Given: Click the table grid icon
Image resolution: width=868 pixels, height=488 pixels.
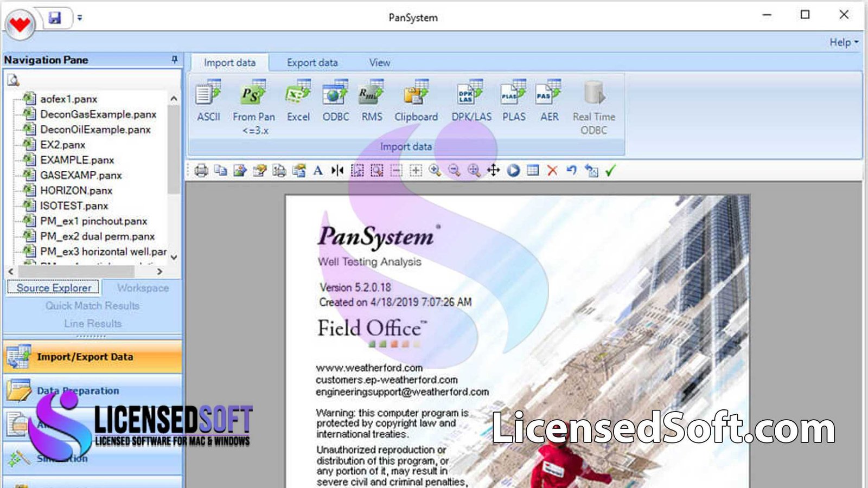Looking at the screenshot, I should point(533,171).
